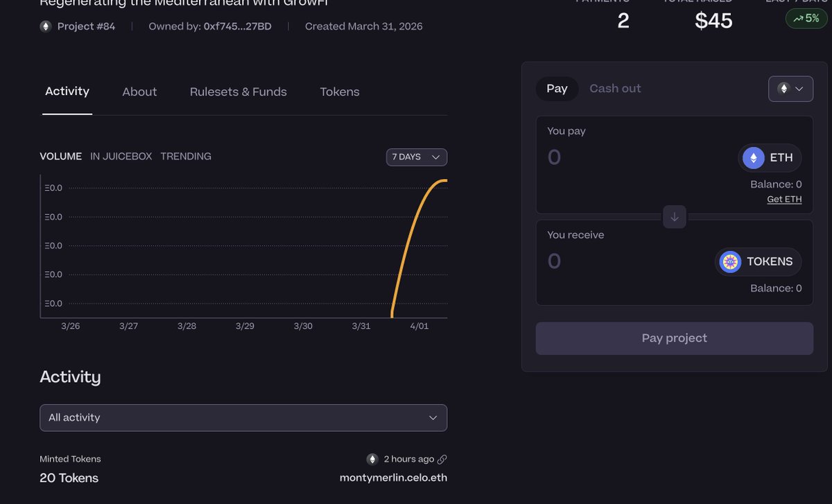
Task: Select the Cash out tab
Action: [615, 89]
